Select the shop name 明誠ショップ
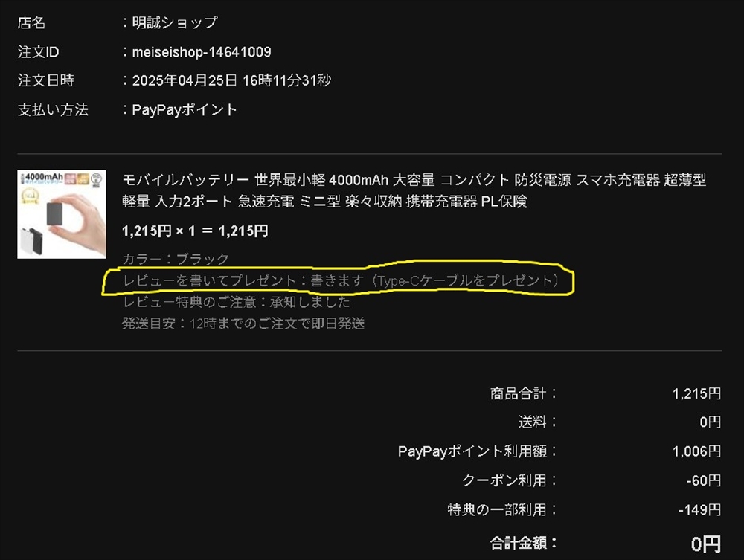 (175, 22)
